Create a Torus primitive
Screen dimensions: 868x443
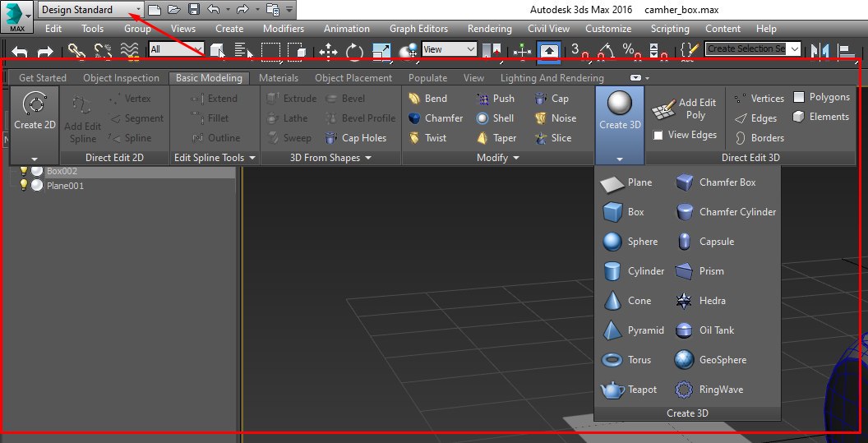coord(626,360)
